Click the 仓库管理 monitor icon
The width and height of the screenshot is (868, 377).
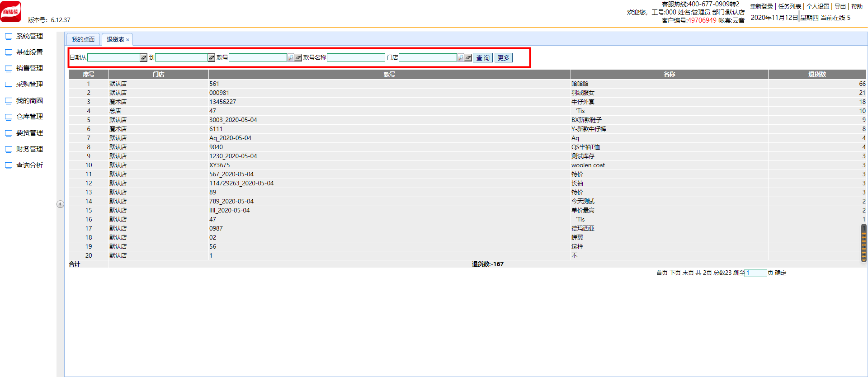[x=9, y=117]
